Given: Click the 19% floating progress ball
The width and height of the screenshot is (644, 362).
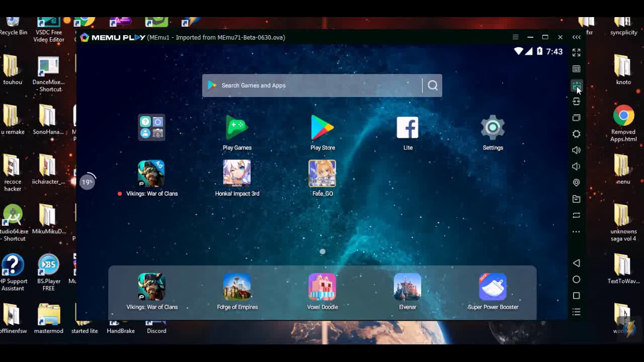Looking at the screenshot, I should 88,182.
